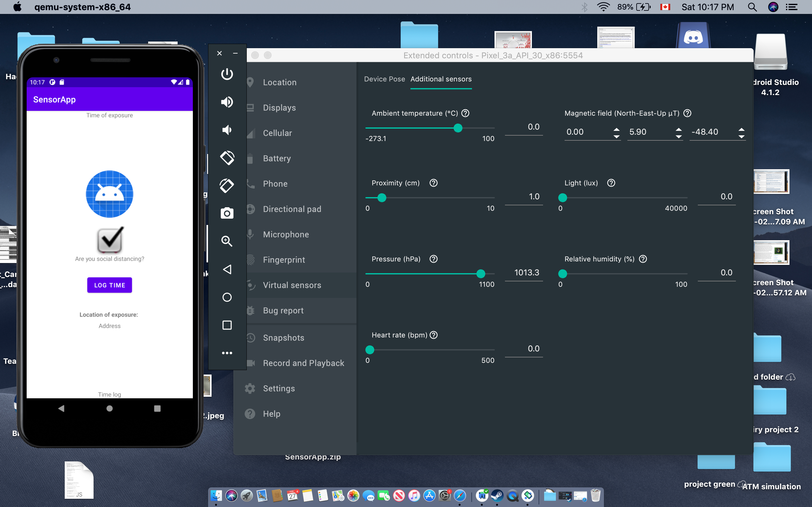
Task: Open the three-dots more options icon
Action: pos(227,353)
